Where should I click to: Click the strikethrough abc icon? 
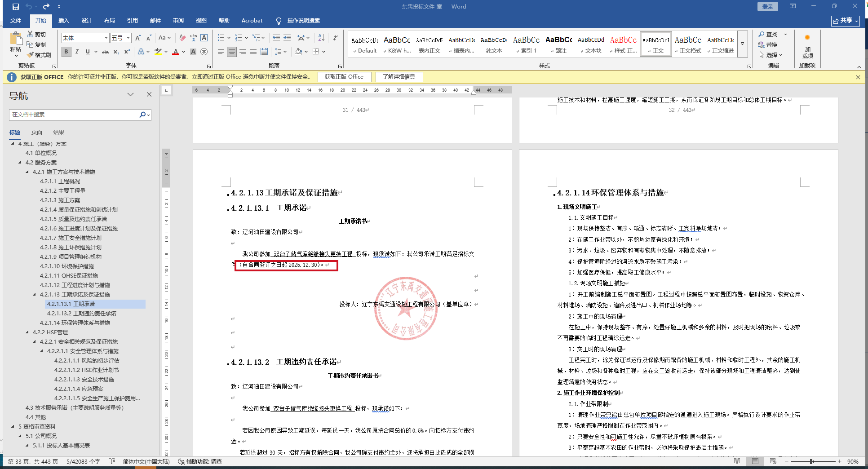106,52
